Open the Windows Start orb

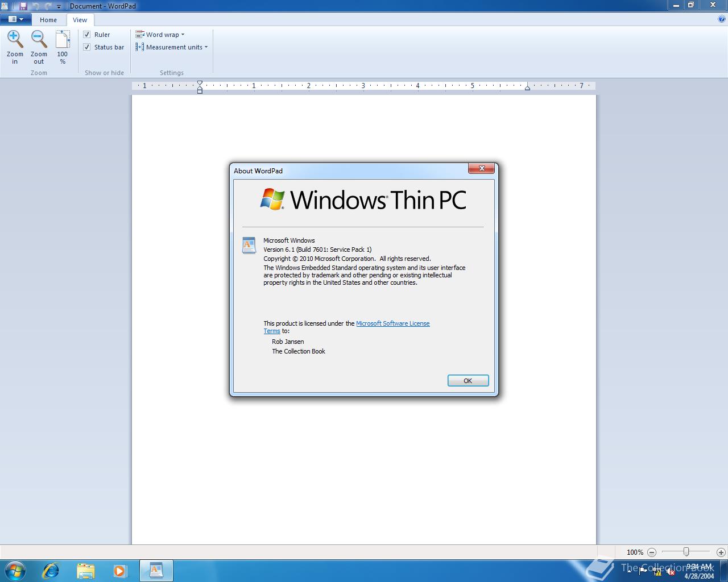(x=15, y=571)
